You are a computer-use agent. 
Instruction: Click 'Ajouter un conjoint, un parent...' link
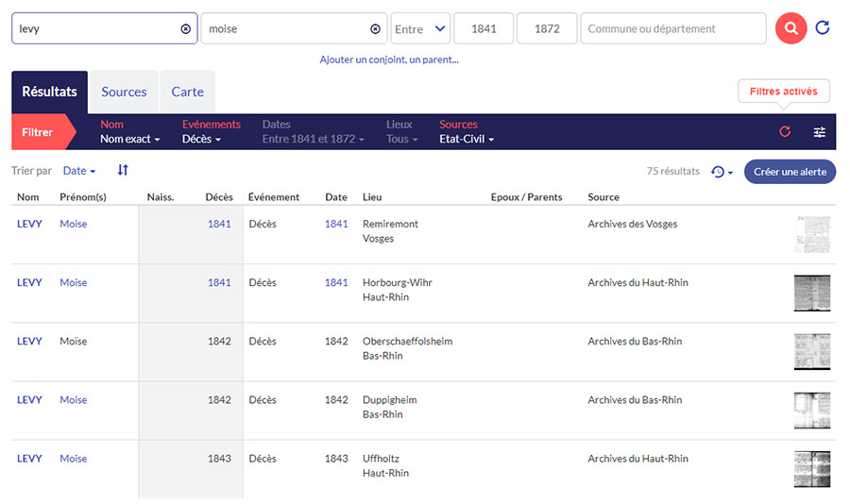click(x=389, y=59)
